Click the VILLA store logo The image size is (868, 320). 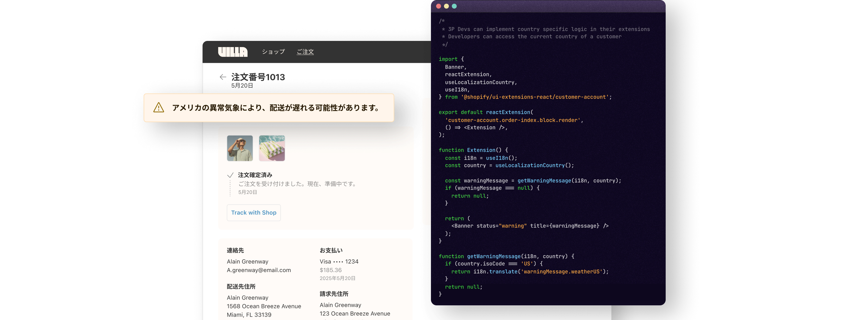click(x=233, y=52)
